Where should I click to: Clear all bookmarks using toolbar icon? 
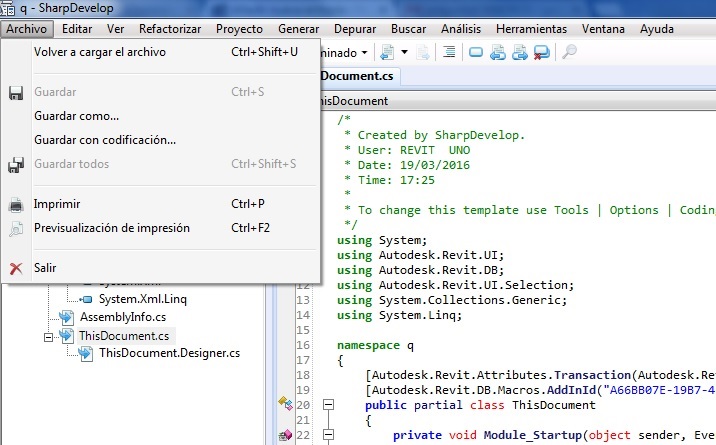pos(541,52)
